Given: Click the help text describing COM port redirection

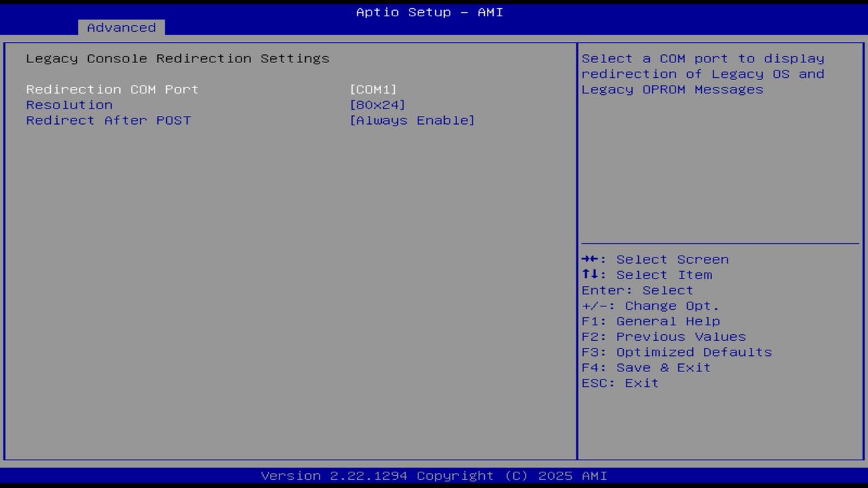Looking at the screenshot, I should pyautogui.click(x=702, y=74).
